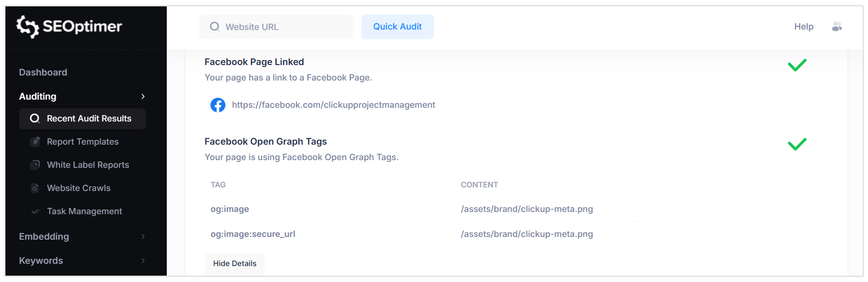
Task: Collapse the Auditing section chevron
Action: pos(143,96)
